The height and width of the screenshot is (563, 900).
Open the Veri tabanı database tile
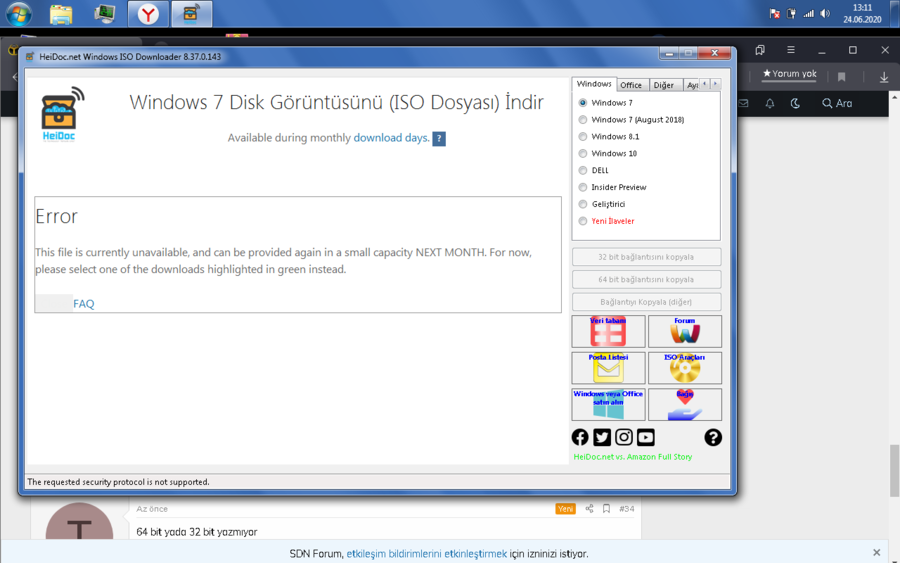608,331
